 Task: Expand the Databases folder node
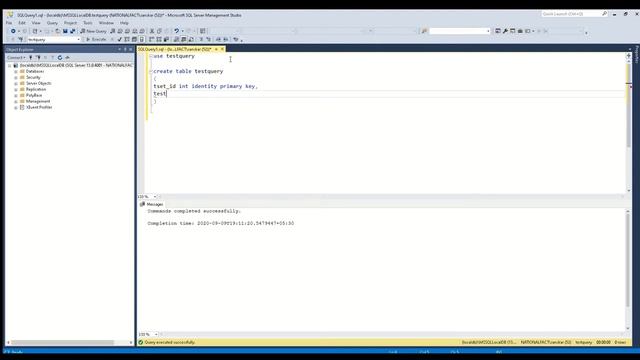[x=16, y=71]
